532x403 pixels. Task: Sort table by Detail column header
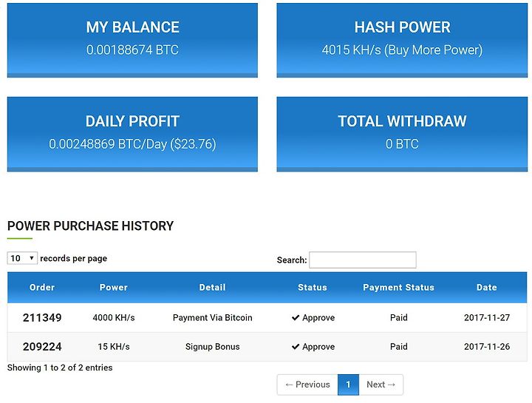(212, 288)
